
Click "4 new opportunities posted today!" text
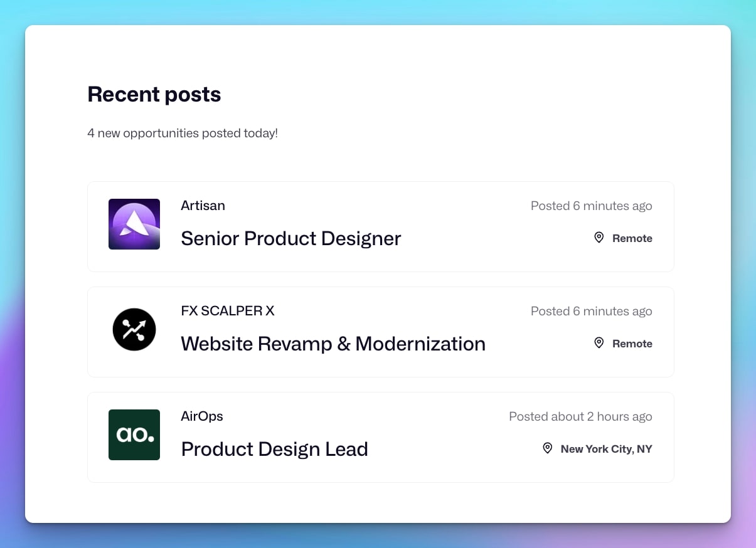tap(183, 133)
